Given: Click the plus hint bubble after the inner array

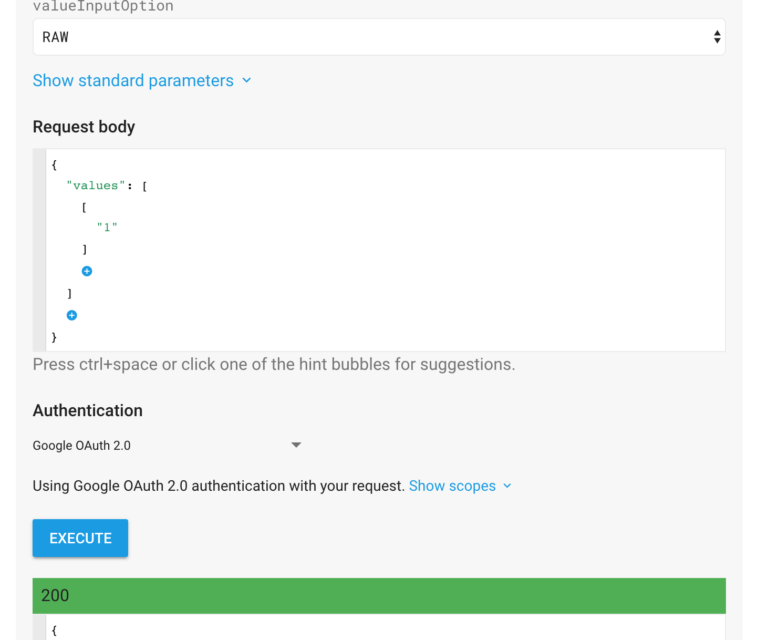Looking at the screenshot, I should 87,271.
